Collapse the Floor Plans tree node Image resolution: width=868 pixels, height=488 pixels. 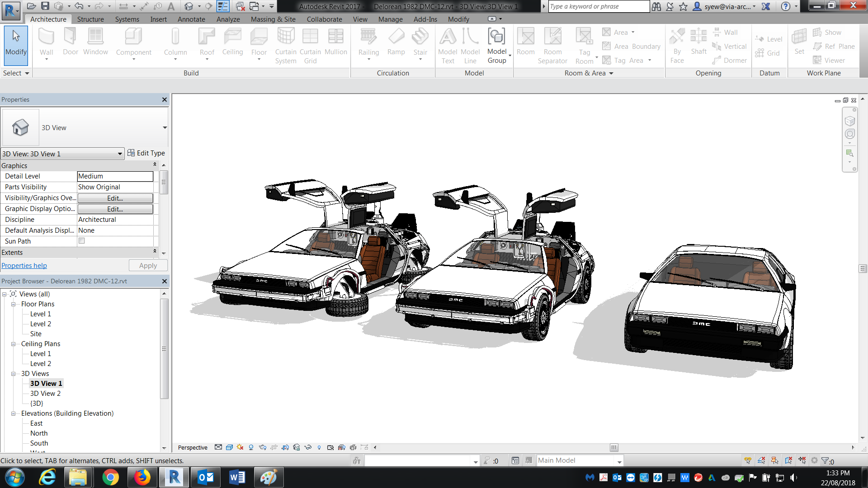pos(14,304)
